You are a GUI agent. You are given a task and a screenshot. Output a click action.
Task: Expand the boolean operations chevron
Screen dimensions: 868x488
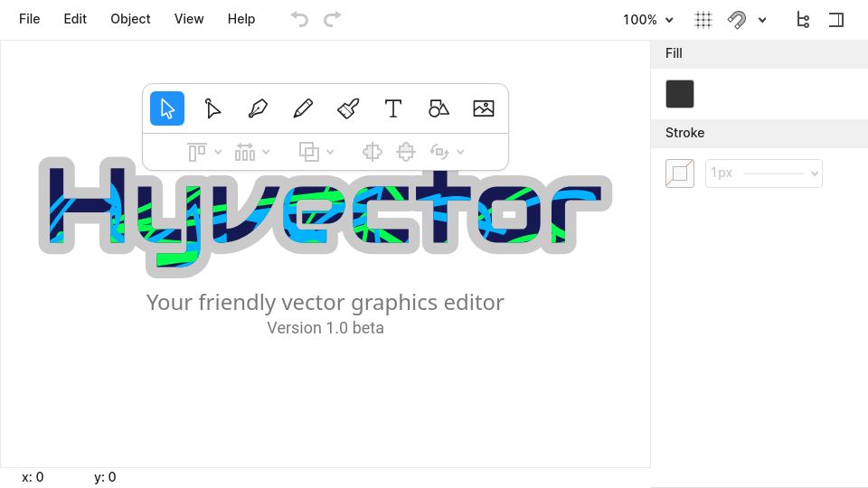tap(330, 152)
